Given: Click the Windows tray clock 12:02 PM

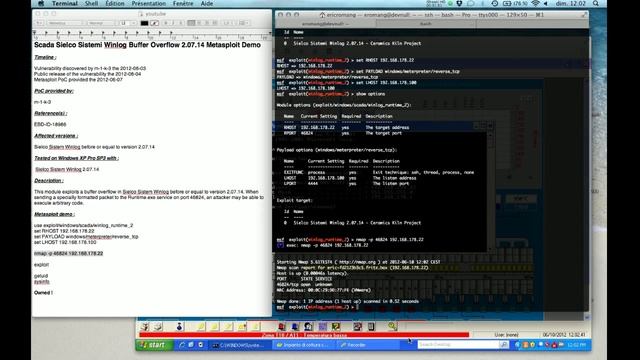Looking at the screenshot, I should point(577,345).
